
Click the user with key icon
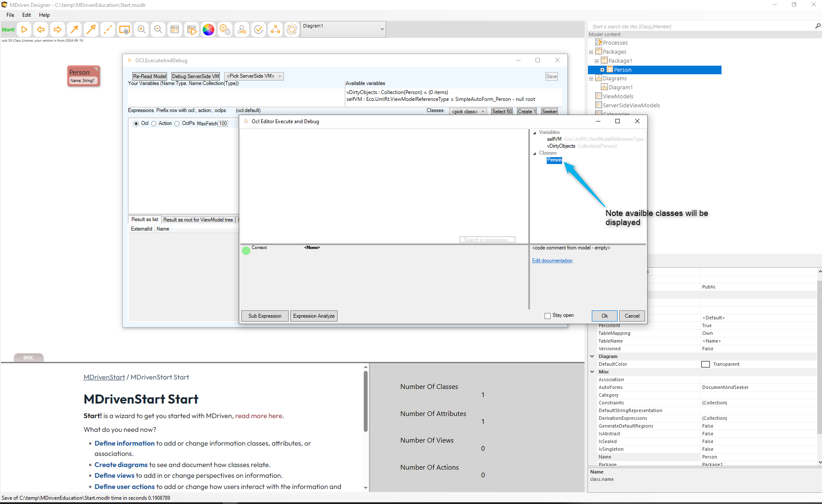[x=242, y=30]
